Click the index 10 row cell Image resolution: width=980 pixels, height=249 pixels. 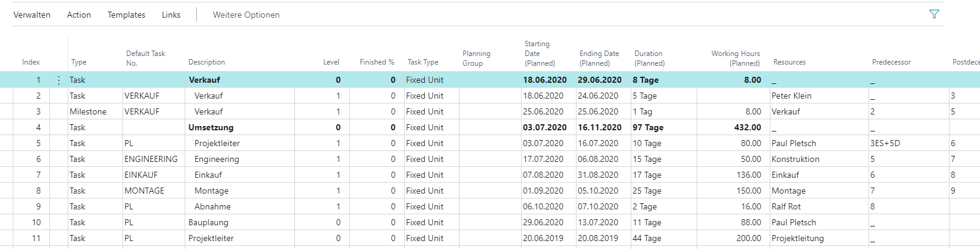36,222
